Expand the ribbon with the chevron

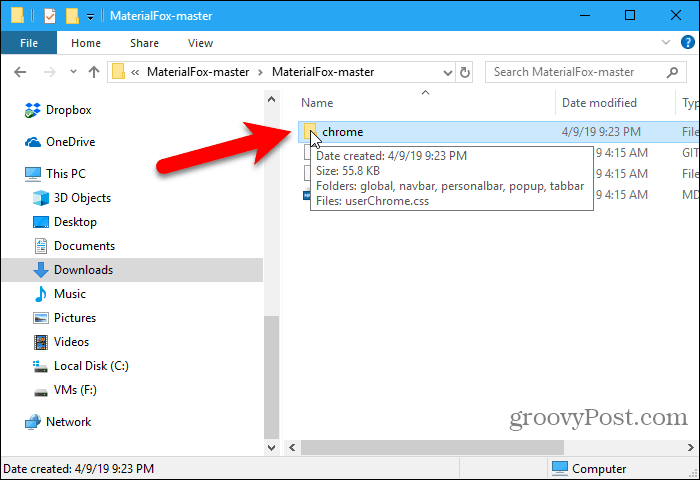[666, 42]
